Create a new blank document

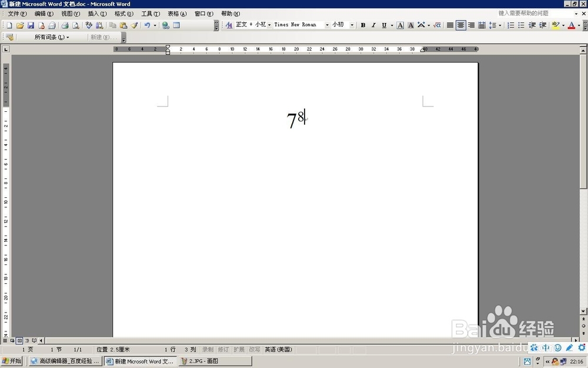9,25
